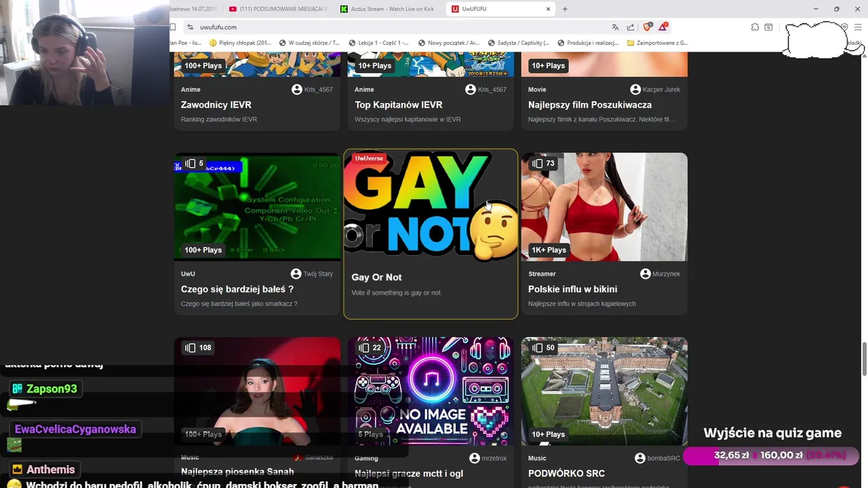Open the PODWÓRKO SRC aerial thumbnail
868x488 pixels.
pyautogui.click(x=604, y=391)
